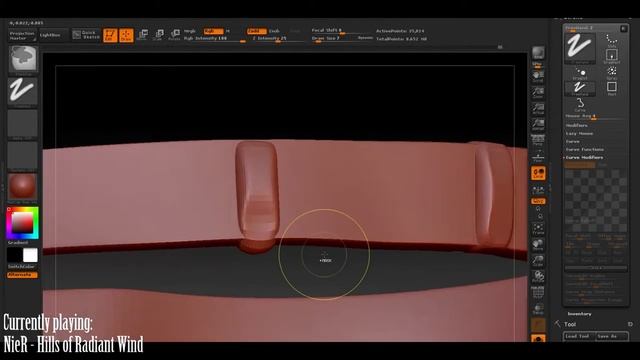Collapse the Curve Modifiers section
The width and height of the screenshot is (640, 360).
point(584,158)
